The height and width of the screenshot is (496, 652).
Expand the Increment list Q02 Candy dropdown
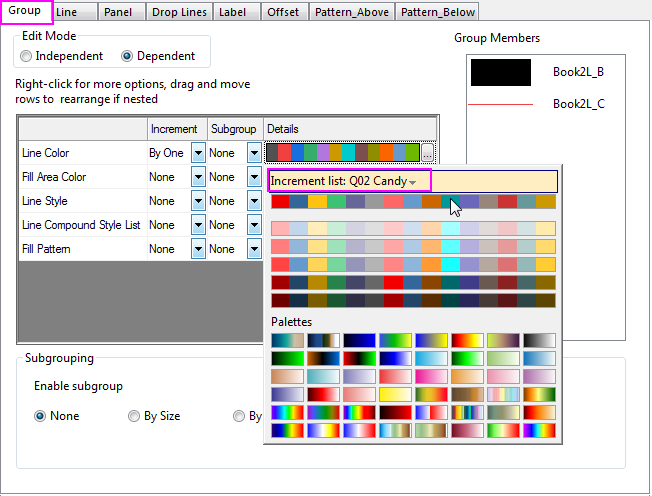(x=413, y=182)
